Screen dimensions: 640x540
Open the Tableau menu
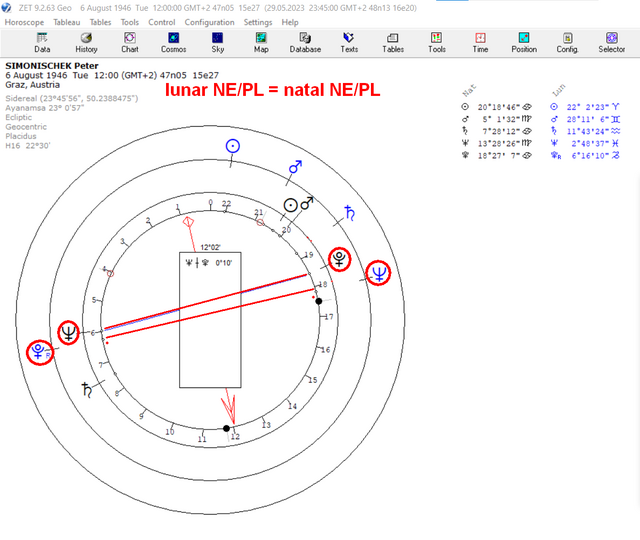click(67, 22)
